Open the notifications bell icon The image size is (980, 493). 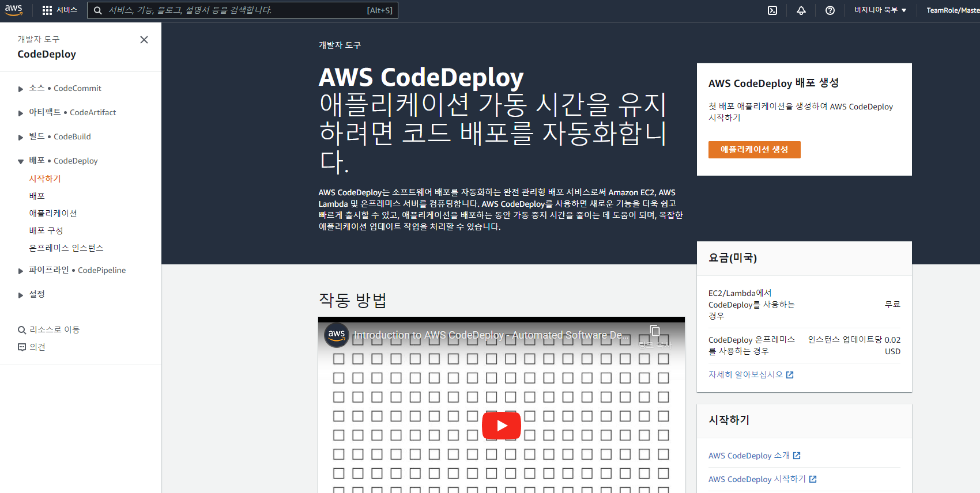pos(801,10)
